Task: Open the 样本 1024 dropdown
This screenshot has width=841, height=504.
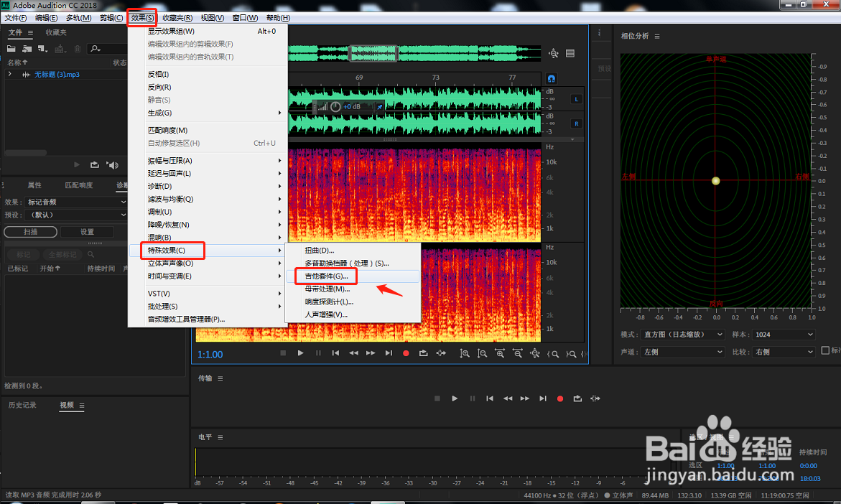Action: [x=784, y=335]
